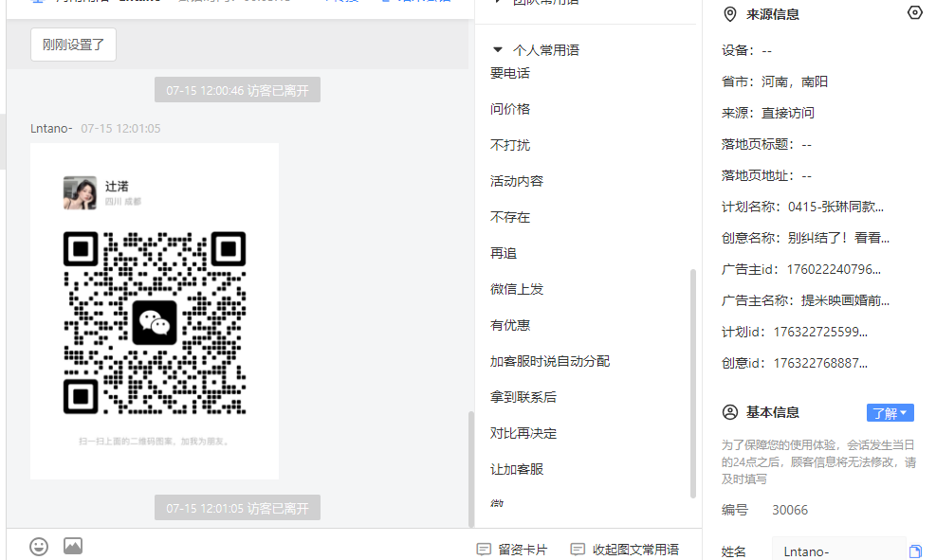Click the sender name Lntano- above QR message

click(x=51, y=128)
